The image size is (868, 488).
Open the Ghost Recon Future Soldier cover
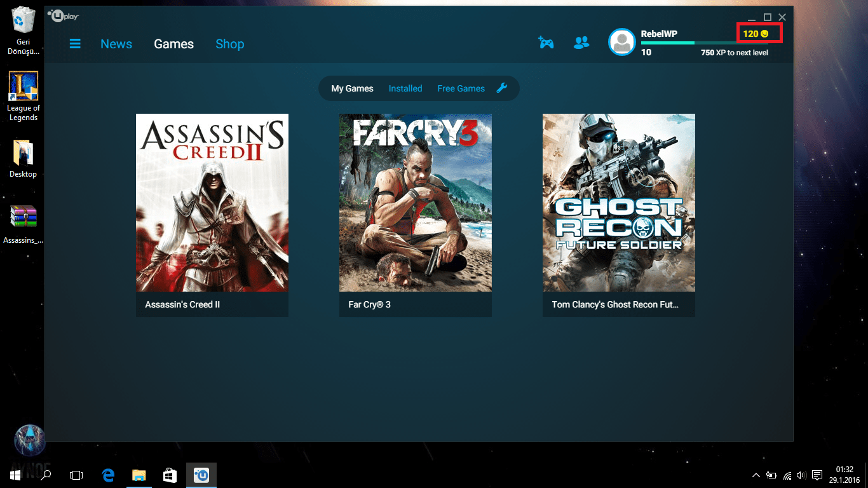(x=619, y=203)
